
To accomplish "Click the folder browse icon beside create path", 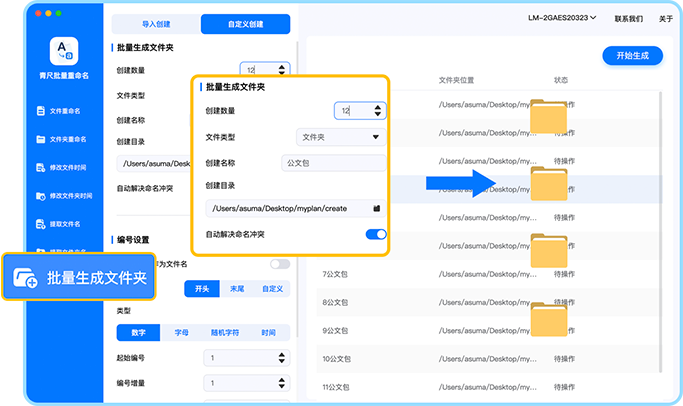I will (376, 208).
